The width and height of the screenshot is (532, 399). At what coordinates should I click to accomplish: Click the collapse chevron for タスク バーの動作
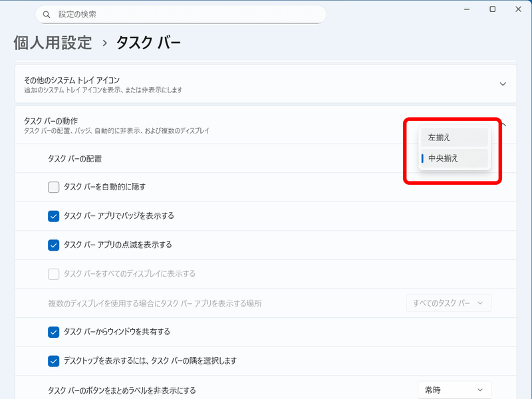[503, 123]
